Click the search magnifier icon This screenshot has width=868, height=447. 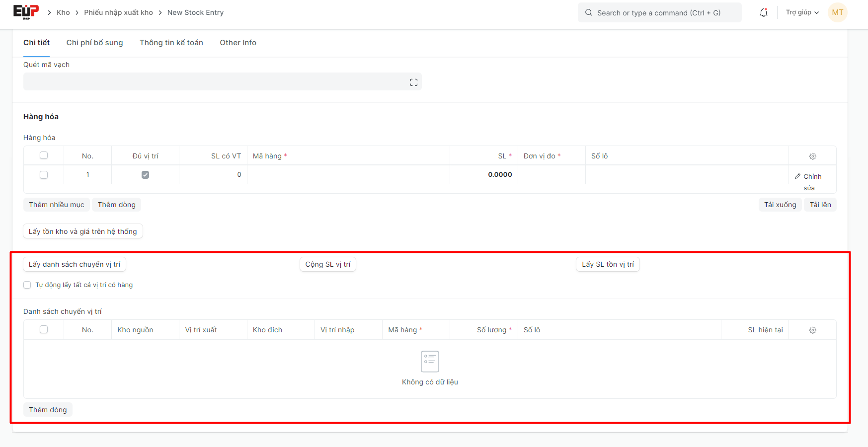tap(589, 12)
